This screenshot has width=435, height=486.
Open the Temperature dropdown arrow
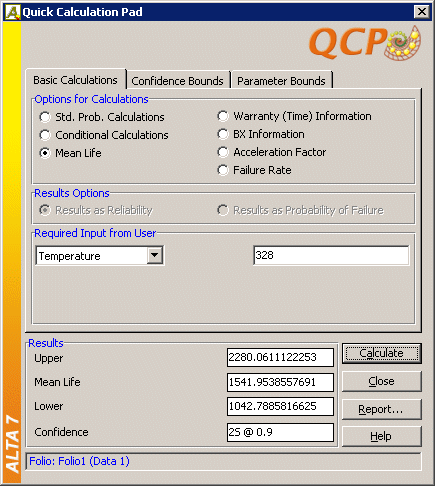point(154,255)
